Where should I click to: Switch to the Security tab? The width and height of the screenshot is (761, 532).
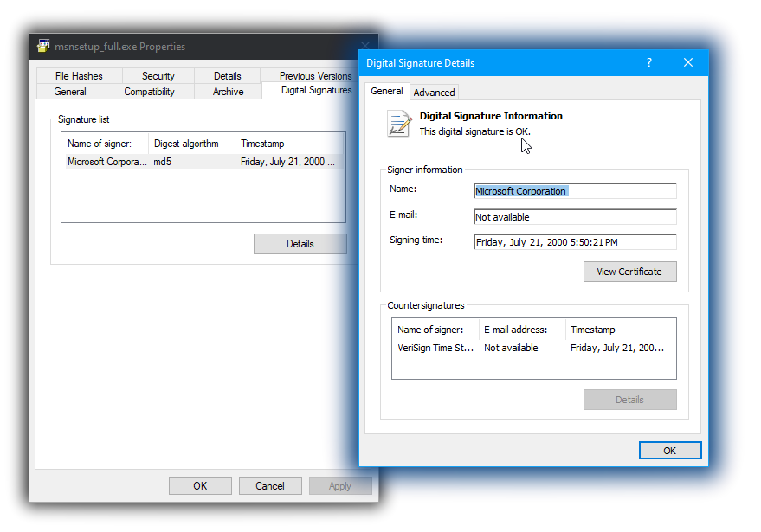tap(158, 76)
